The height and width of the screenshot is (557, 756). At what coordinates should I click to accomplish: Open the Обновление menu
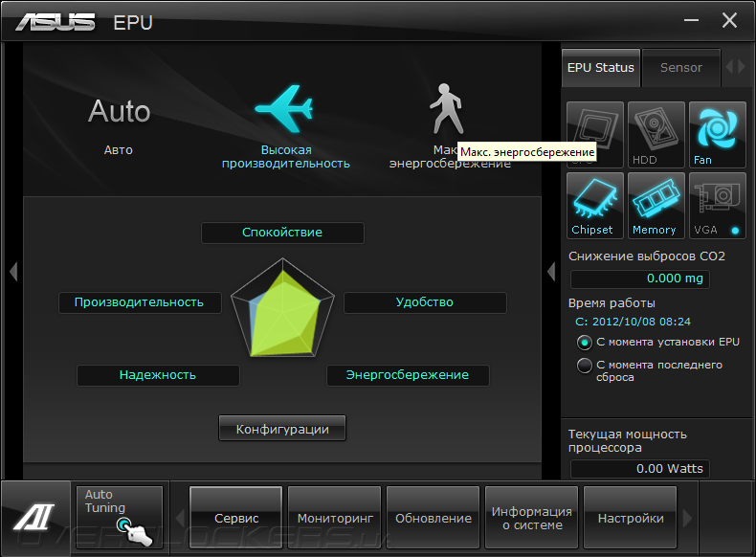coord(433,517)
